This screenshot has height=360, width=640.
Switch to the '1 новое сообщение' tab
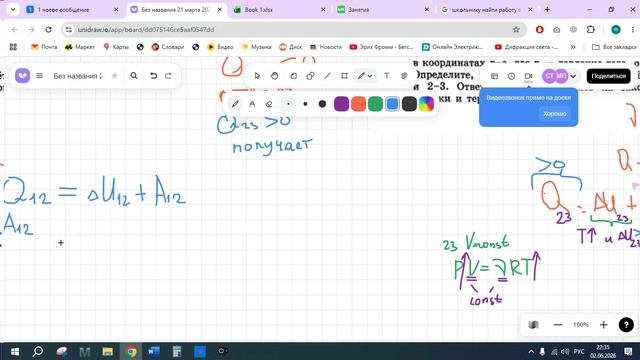pyautogui.click(x=73, y=9)
